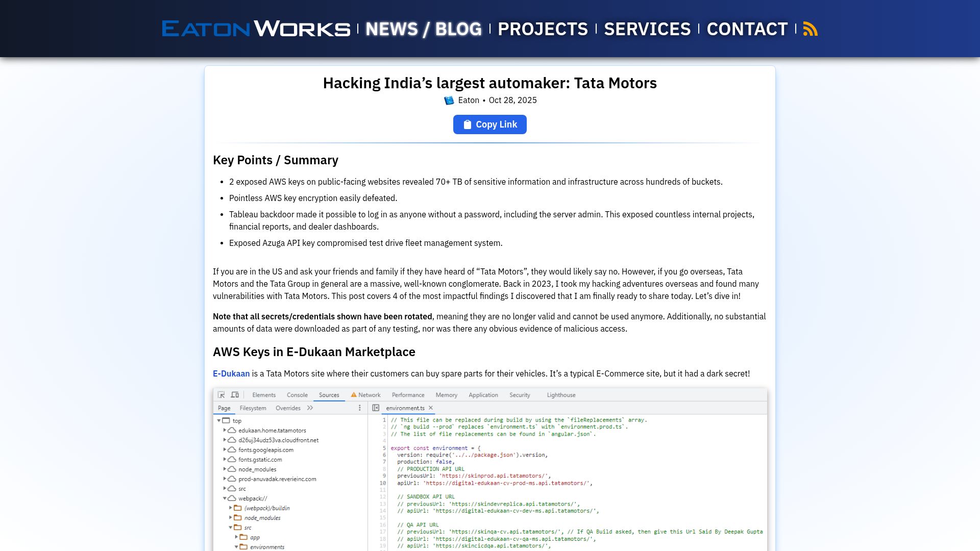Screen dimensions: 980x551
Task: Select the Overrides sub-tab in DevTools screenshot
Action: (288, 408)
